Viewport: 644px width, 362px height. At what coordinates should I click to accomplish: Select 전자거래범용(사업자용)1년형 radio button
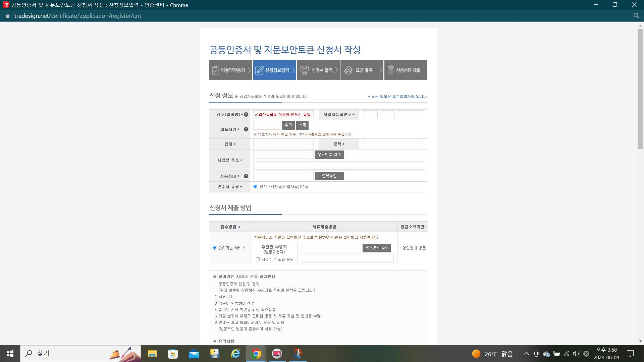coord(255,187)
